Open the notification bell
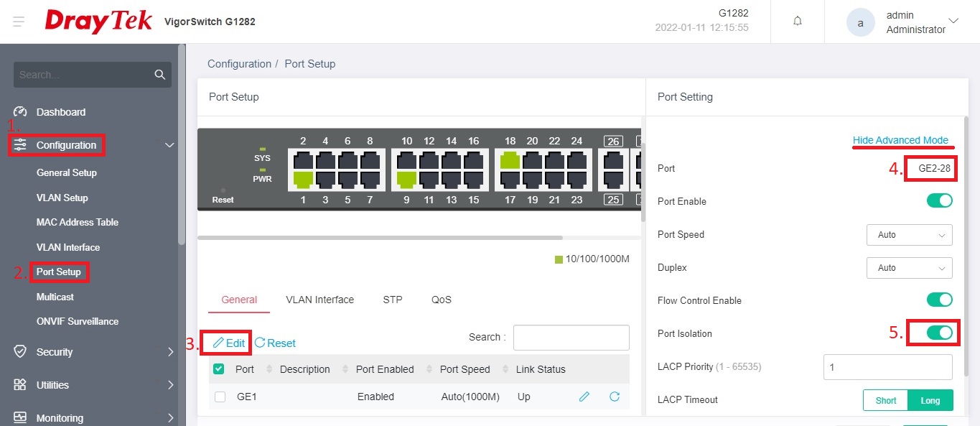980x426 pixels. coord(797,22)
